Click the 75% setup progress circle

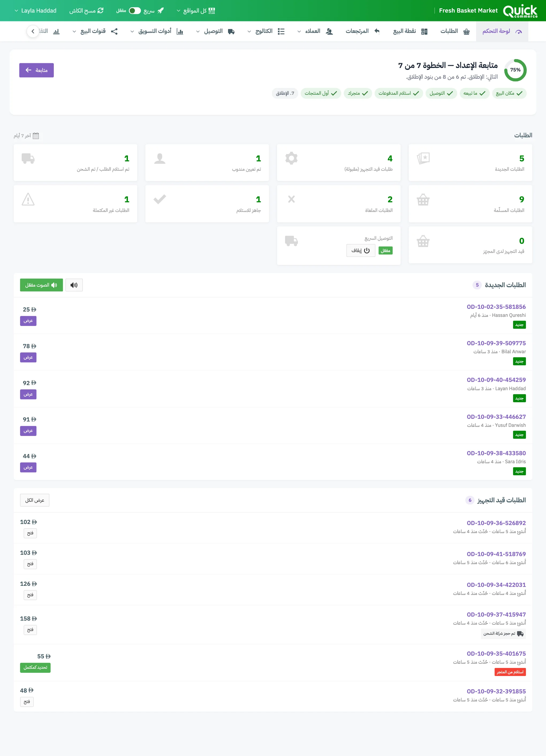tap(515, 70)
